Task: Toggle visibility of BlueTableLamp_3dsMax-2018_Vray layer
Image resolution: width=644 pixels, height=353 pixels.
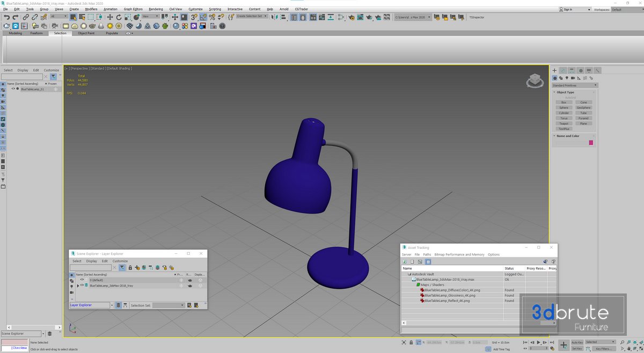Action: coord(82,285)
